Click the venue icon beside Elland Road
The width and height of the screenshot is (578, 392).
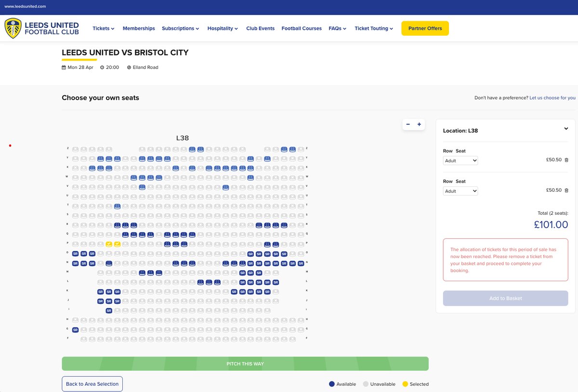(129, 67)
